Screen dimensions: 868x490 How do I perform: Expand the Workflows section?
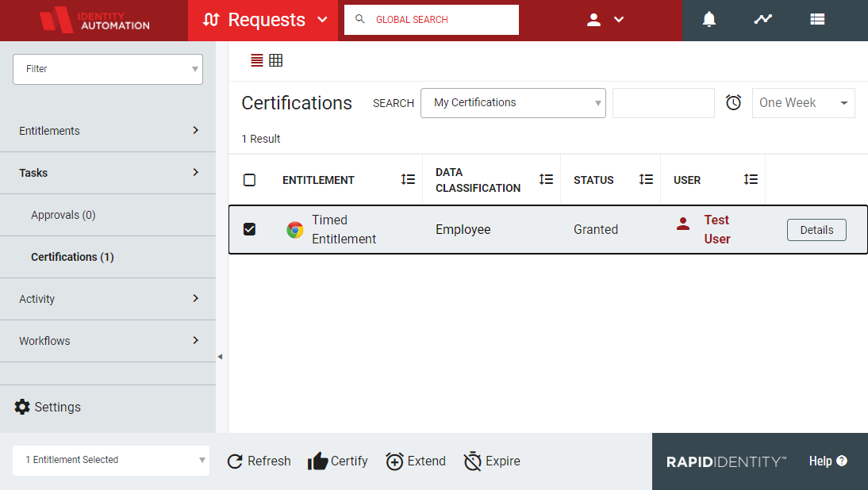[x=108, y=341]
